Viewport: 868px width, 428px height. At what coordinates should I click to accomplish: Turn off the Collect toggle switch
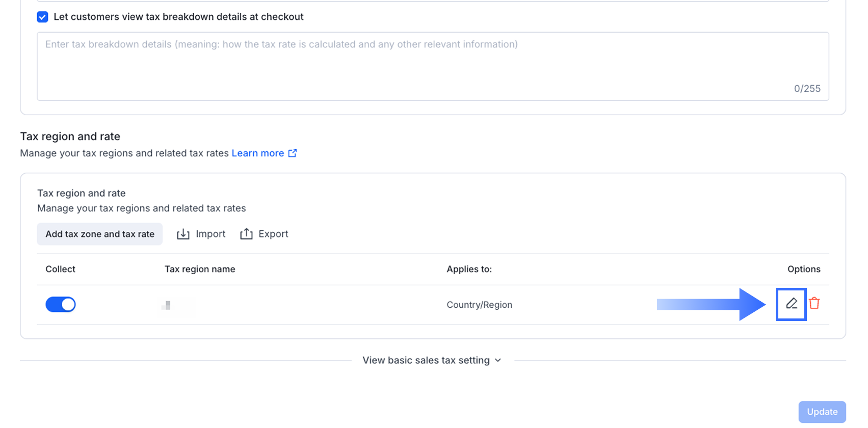click(x=61, y=305)
